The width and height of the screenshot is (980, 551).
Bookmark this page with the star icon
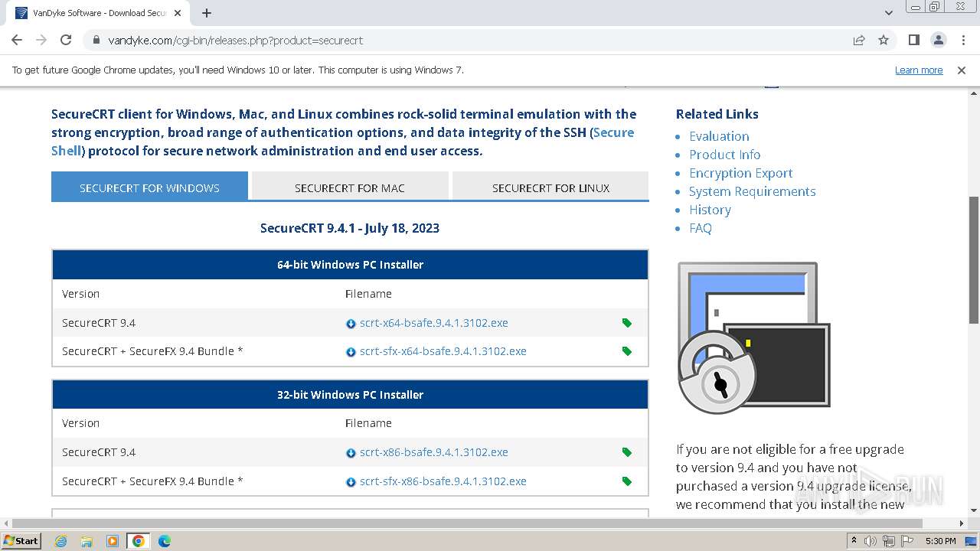pyautogui.click(x=884, y=40)
